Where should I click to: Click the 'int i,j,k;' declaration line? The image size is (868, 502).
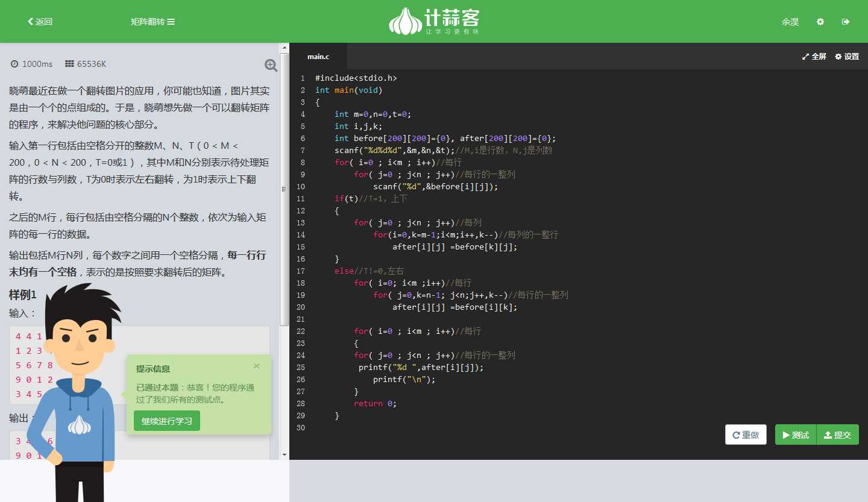(x=359, y=127)
